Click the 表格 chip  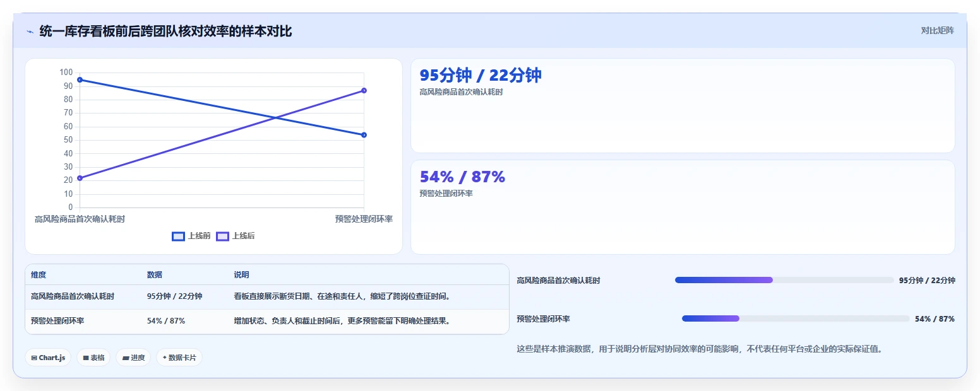[93, 358]
